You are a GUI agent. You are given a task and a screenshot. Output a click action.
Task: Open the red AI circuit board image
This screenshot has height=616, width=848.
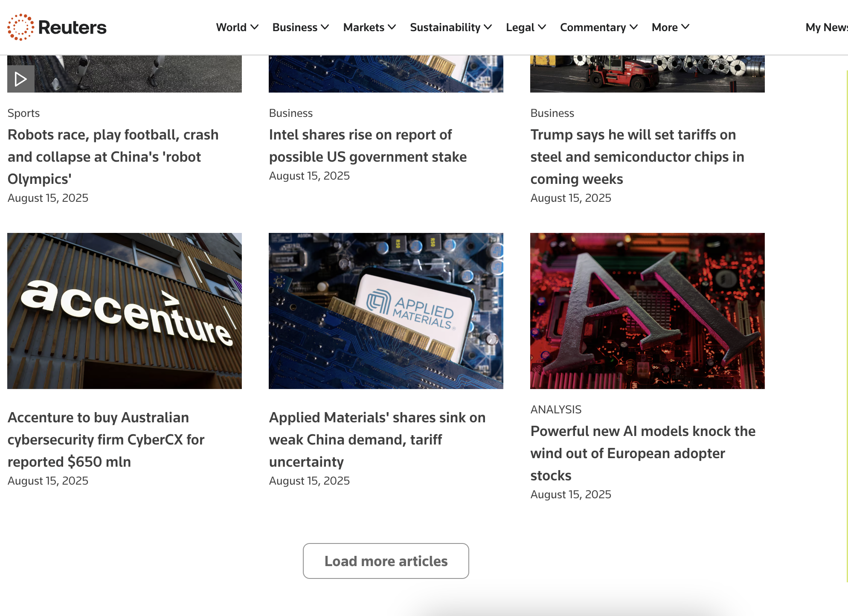click(x=647, y=311)
